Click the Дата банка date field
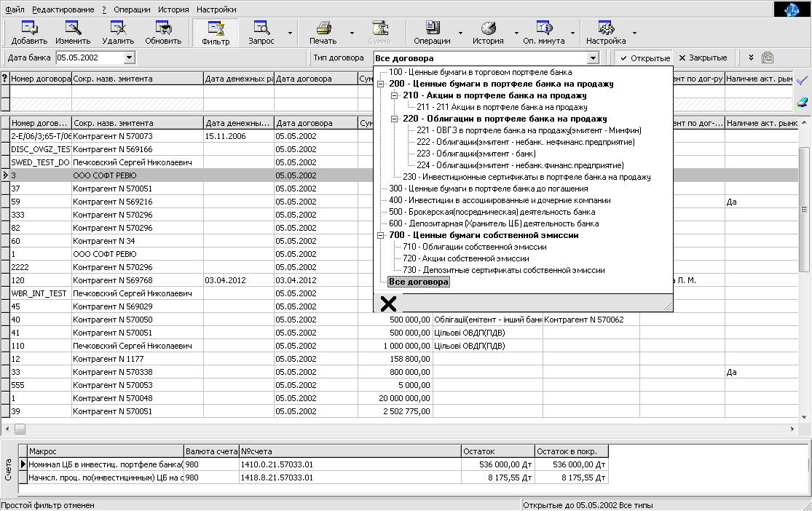 coord(90,58)
